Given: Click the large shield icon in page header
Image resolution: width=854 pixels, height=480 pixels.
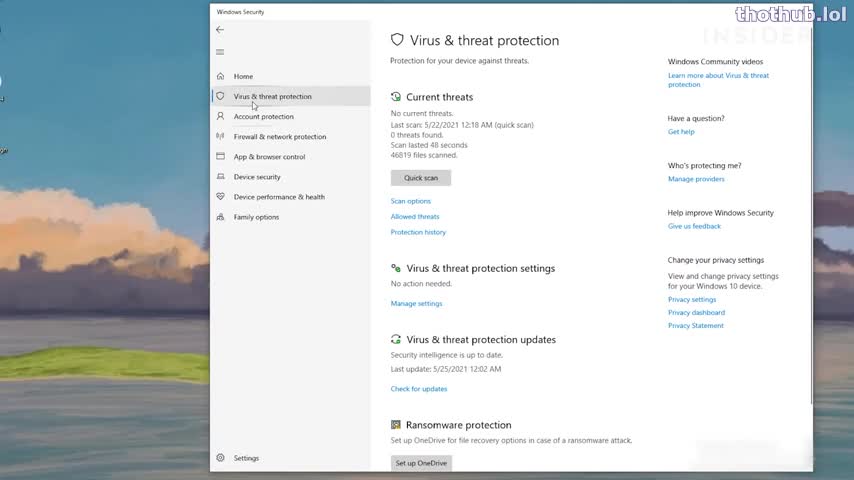Looking at the screenshot, I should click(x=397, y=40).
